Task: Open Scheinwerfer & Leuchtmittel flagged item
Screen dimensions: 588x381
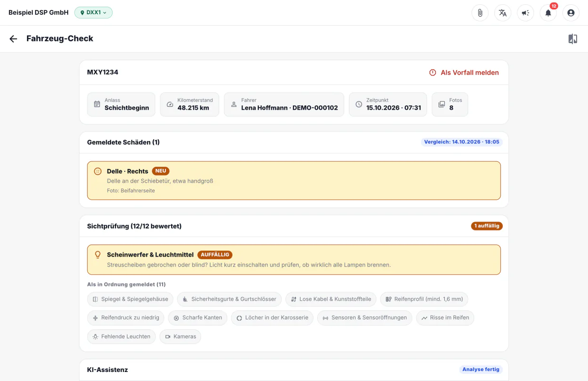Action: pyautogui.click(x=294, y=260)
